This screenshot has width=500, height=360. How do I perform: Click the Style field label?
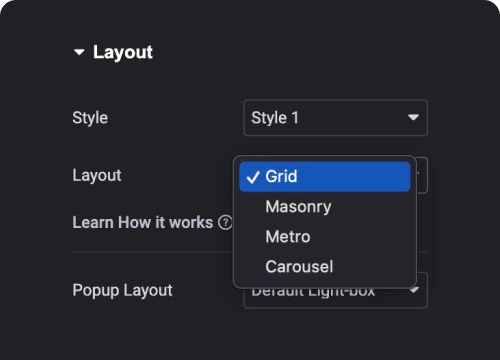[x=90, y=118]
